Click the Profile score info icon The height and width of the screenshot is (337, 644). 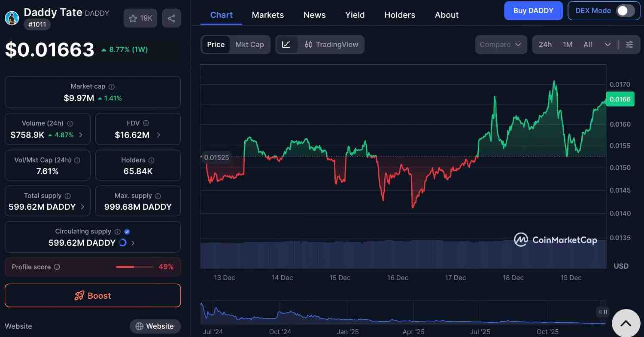[57, 267]
